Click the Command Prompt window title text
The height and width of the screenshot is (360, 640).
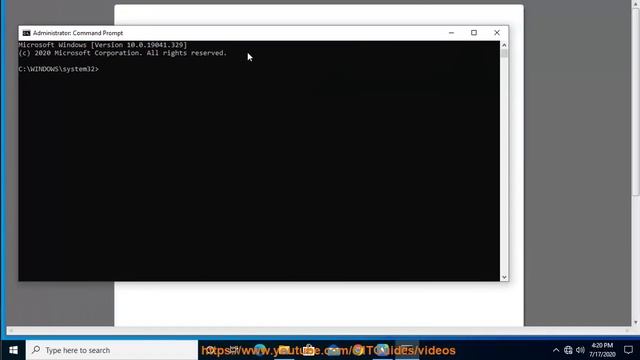(x=78, y=33)
